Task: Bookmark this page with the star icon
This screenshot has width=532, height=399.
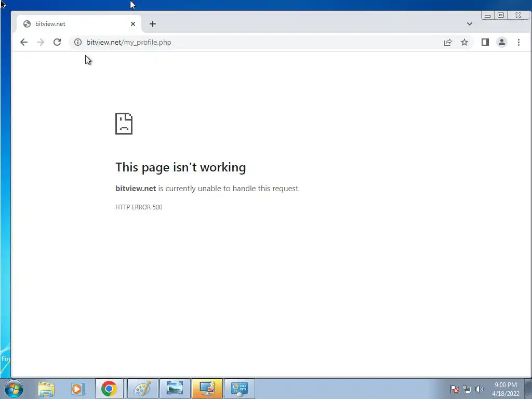Action: click(x=464, y=42)
